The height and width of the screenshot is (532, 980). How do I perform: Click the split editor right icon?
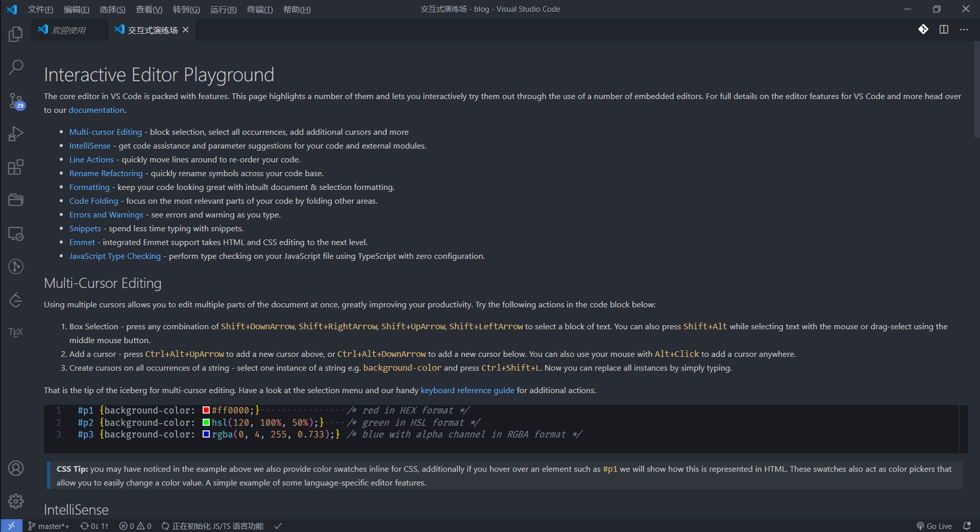[x=944, y=30]
